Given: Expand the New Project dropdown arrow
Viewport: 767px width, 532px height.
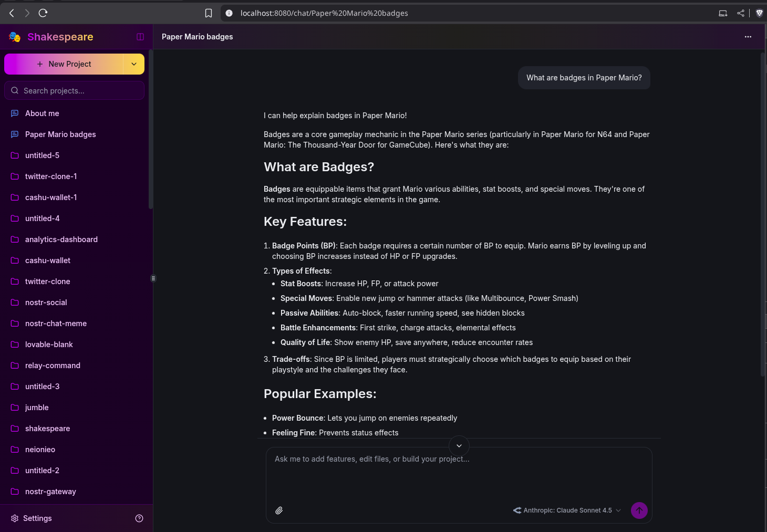Looking at the screenshot, I should (x=134, y=64).
